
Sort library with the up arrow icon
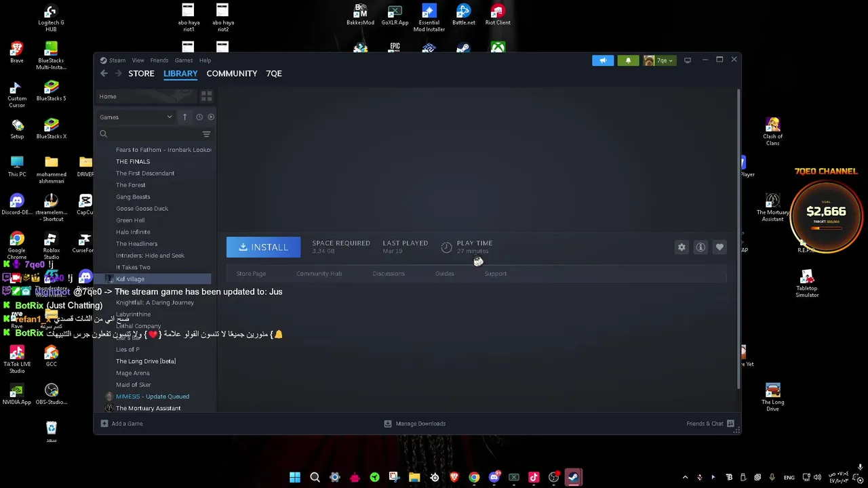pyautogui.click(x=184, y=117)
